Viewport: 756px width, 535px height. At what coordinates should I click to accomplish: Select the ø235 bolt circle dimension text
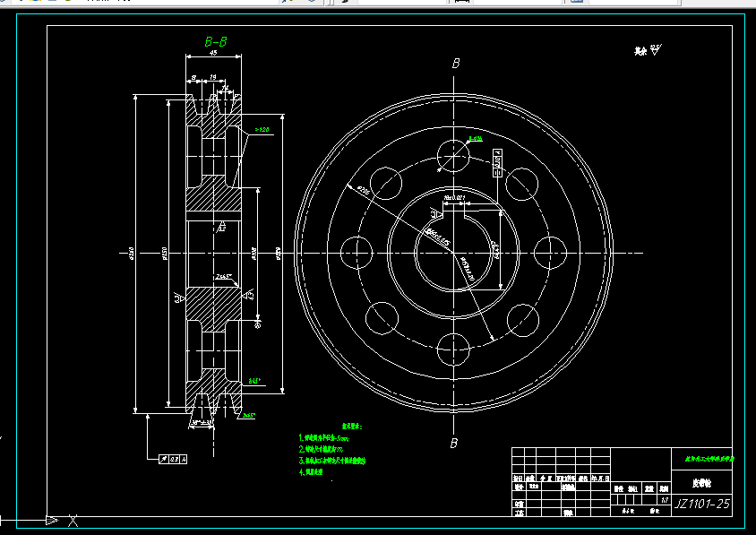(x=363, y=191)
